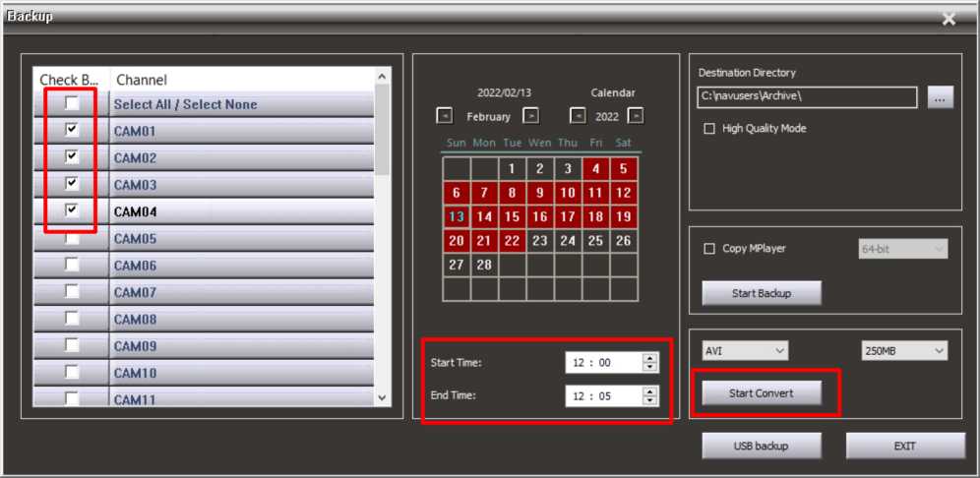Check the Copy MPlayer option
The width and height of the screenshot is (980, 478).
[709, 249]
